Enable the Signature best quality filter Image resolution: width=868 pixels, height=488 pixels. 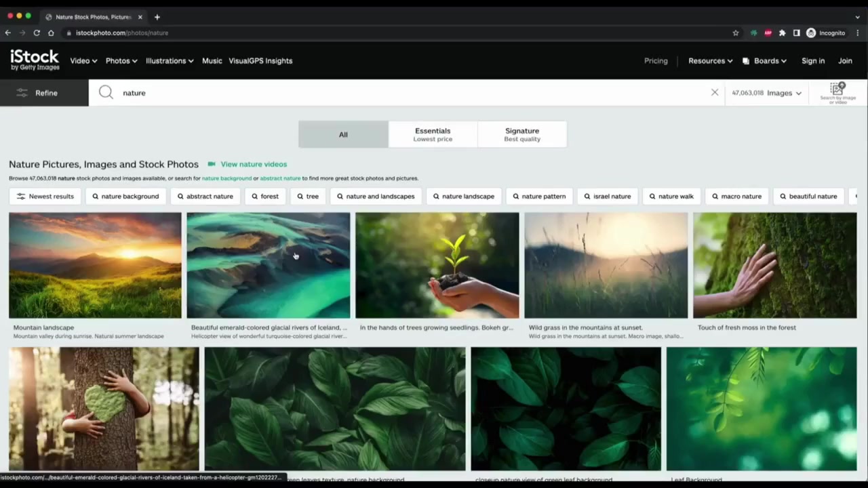(522, 134)
